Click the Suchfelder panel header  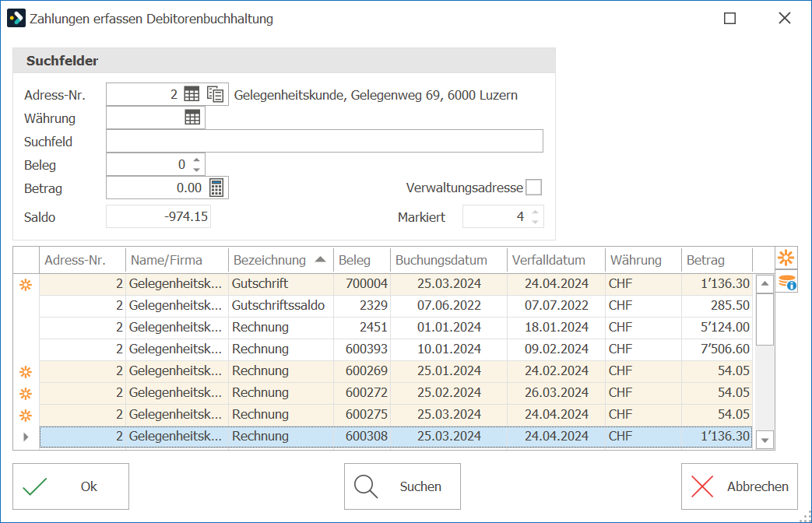pos(284,61)
